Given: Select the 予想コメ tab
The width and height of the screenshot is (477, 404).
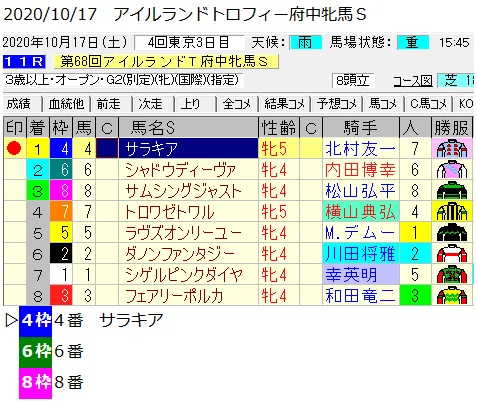Looking at the screenshot, I should 337,104.
